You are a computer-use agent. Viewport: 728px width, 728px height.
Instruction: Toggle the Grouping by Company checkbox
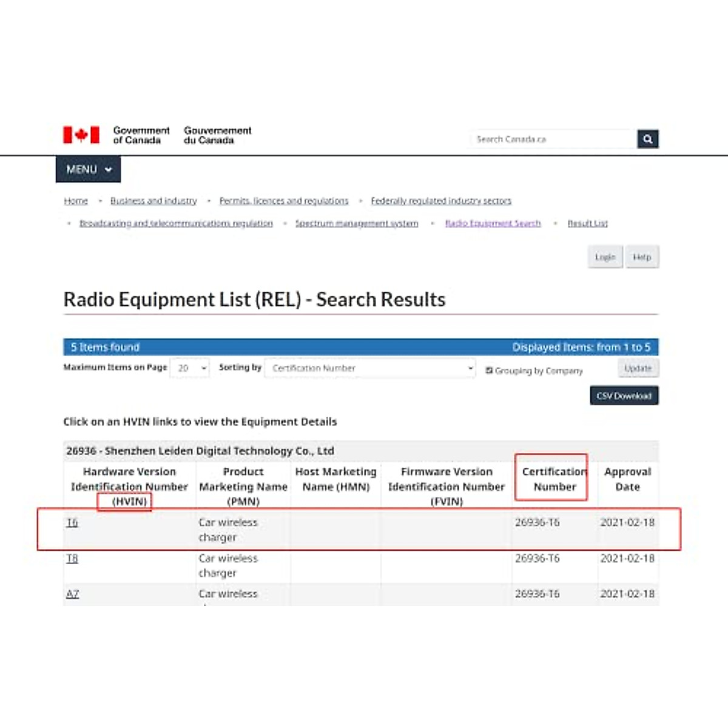coord(489,370)
